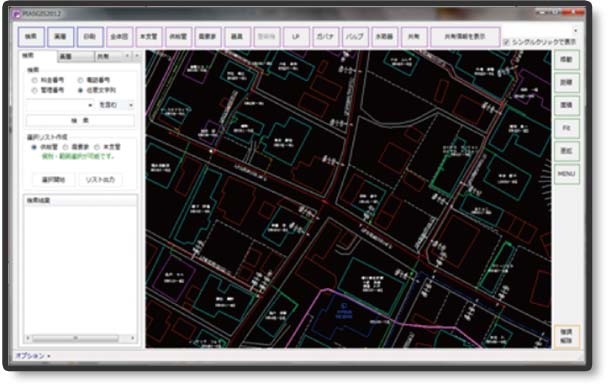This screenshot has width=608, height=387.
Task: Select the 供給管 toolbar button
Action: (x=178, y=37)
